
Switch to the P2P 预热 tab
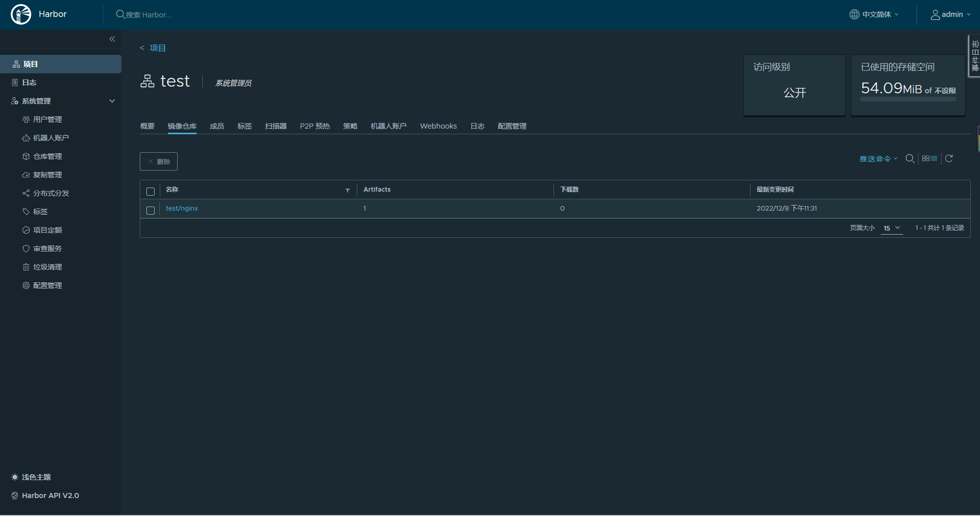[x=315, y=126]
